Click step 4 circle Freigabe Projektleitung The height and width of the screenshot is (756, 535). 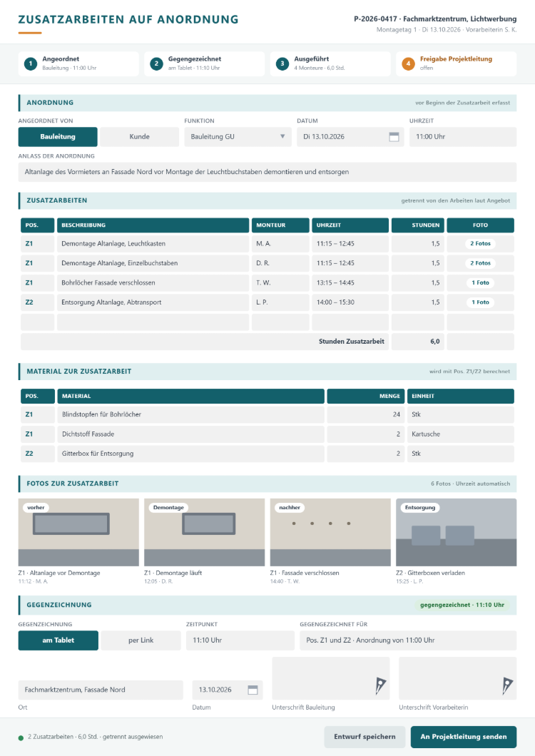click(408, 63)
